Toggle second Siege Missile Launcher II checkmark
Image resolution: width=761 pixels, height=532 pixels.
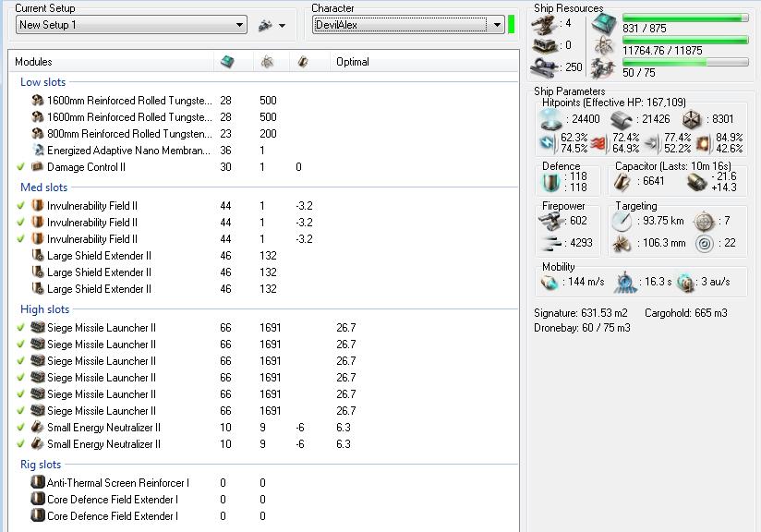click(20, 344)
